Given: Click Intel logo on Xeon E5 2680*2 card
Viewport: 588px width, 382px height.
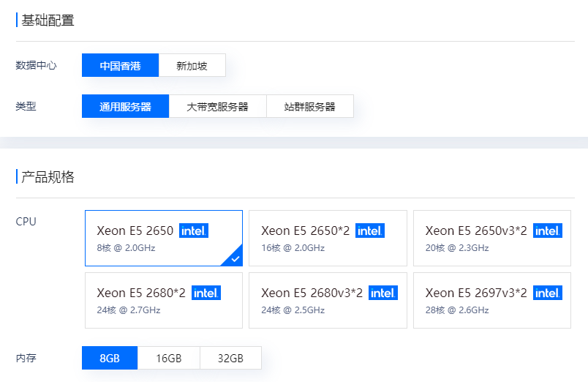Looking at the screenshot, I should (x=206, y=293).
